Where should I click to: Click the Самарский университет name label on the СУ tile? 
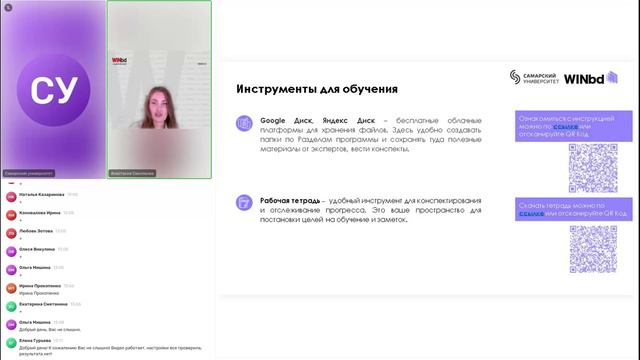click(x=29, y=173)
